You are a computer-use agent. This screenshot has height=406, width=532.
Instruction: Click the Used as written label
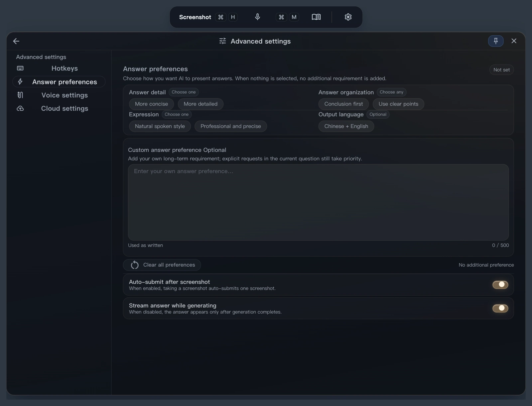point(145,245)
